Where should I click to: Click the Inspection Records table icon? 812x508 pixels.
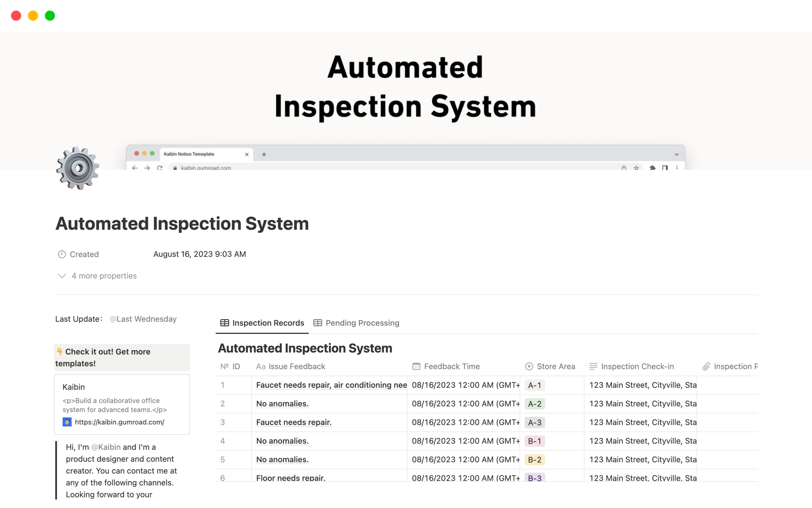[225, 323]
